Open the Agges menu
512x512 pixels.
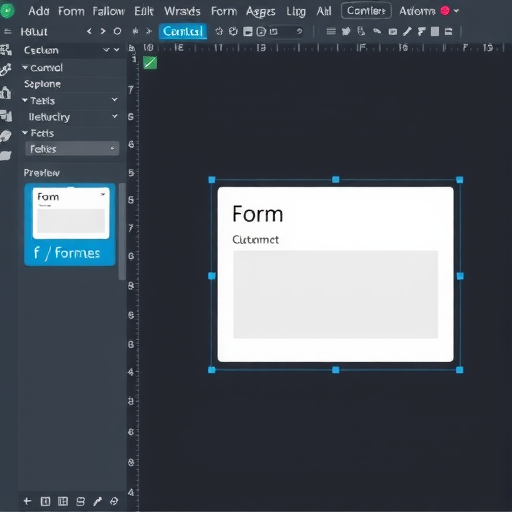pyautogui.click(x=261, y=12)
